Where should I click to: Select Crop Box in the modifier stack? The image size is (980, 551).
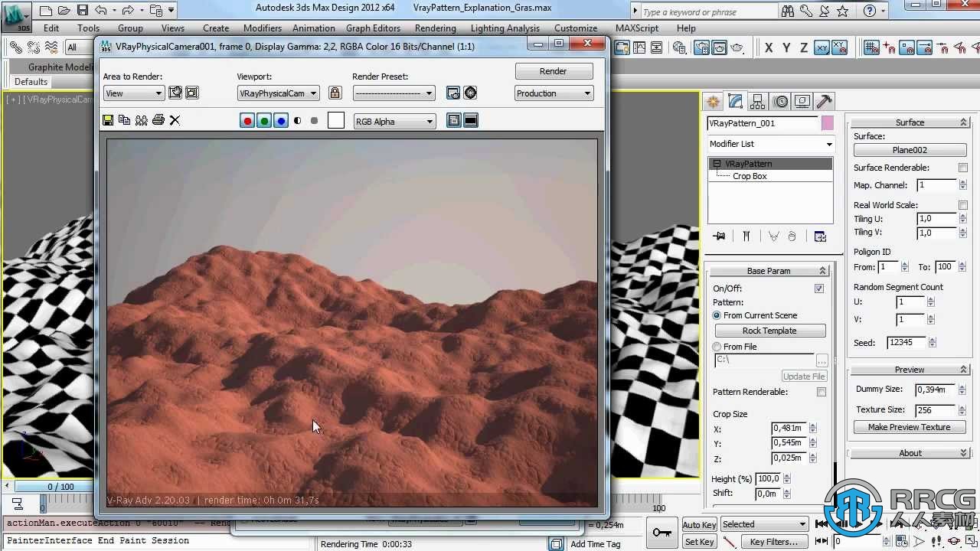coord(750,176)
